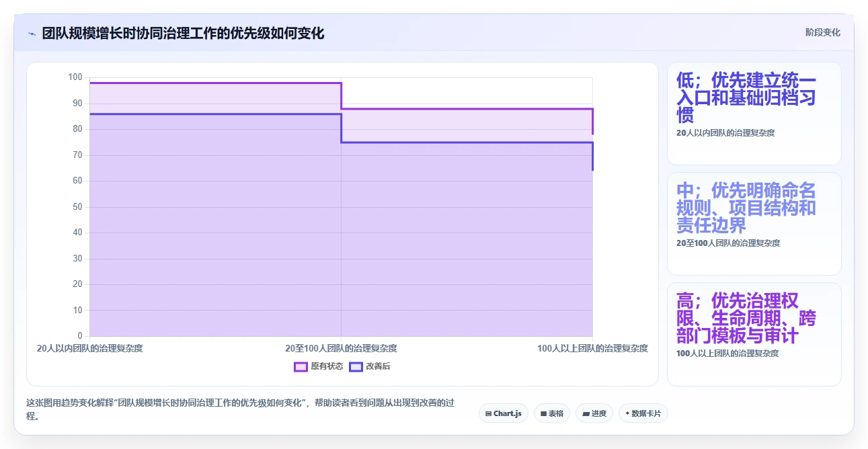Screen dimensions: 868x449
Task: Click the y-axis value 90
Action: pos(77,103)
